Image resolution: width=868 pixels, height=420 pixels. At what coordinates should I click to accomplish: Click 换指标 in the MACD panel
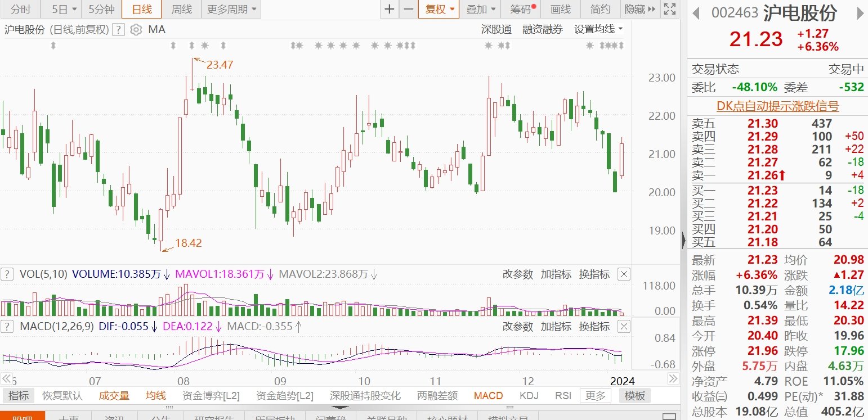pos(594,326)
